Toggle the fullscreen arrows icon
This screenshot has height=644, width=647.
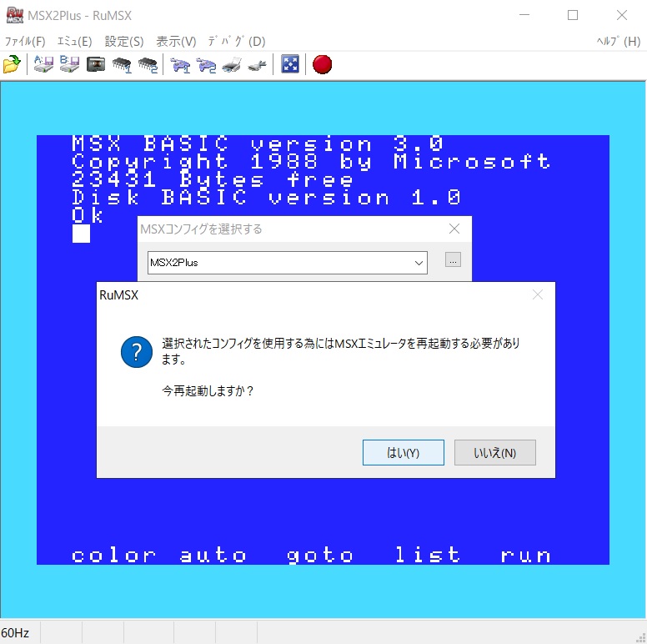[290, 64]
